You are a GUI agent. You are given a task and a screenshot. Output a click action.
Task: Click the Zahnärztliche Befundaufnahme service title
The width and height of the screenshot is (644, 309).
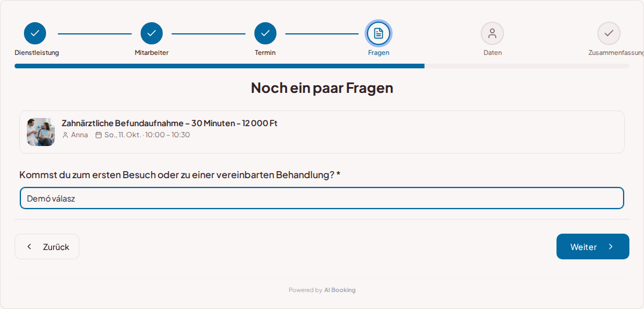[x=169, y=123]
